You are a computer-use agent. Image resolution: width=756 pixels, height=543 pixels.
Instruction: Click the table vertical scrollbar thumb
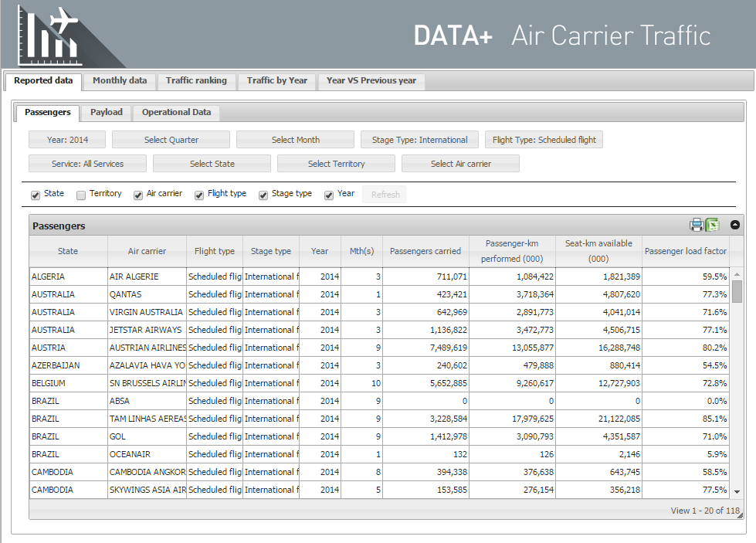[737, 291]
